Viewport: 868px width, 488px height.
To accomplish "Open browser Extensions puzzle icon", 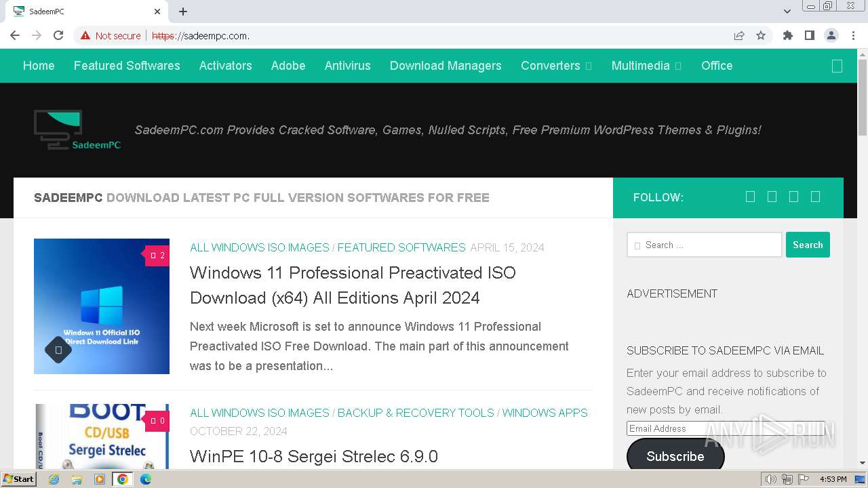I will tap(787, 35).
